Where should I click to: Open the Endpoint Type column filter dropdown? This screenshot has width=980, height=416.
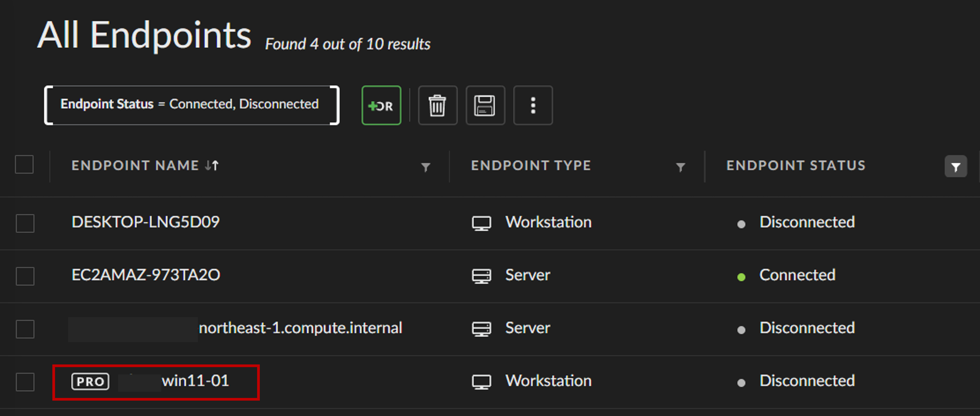pyautogui.click(x=680, y=167)
